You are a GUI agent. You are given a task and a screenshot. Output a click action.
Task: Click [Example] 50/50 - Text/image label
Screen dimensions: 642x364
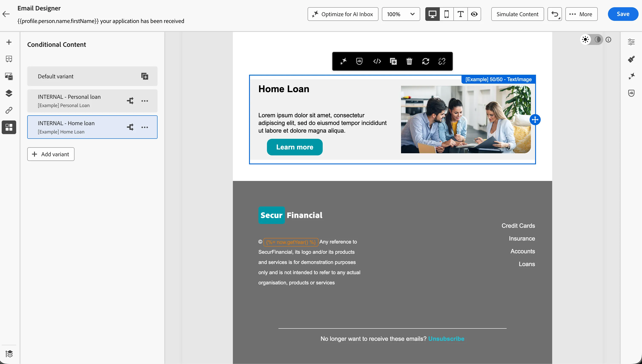coord(498,79)
